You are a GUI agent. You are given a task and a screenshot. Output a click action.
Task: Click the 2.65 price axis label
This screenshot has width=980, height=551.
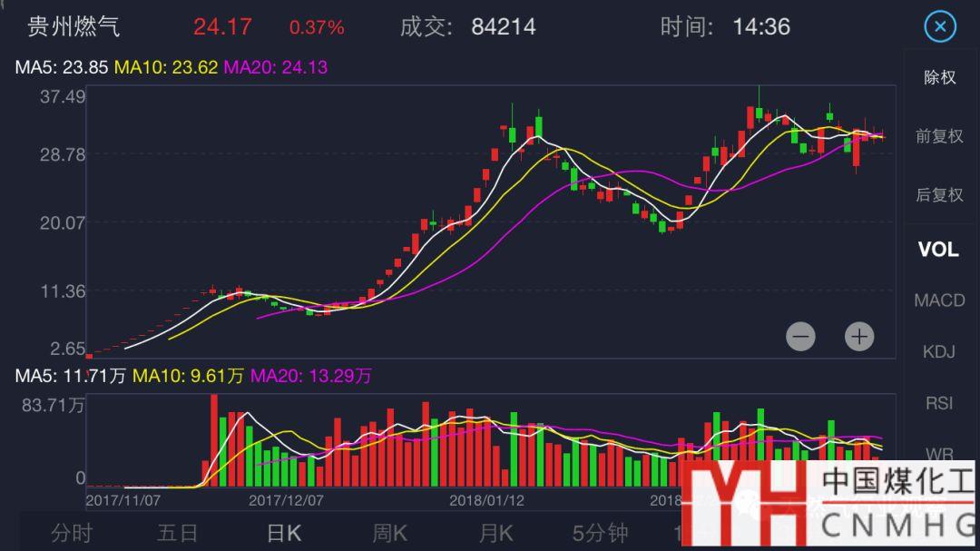point(67,349)
